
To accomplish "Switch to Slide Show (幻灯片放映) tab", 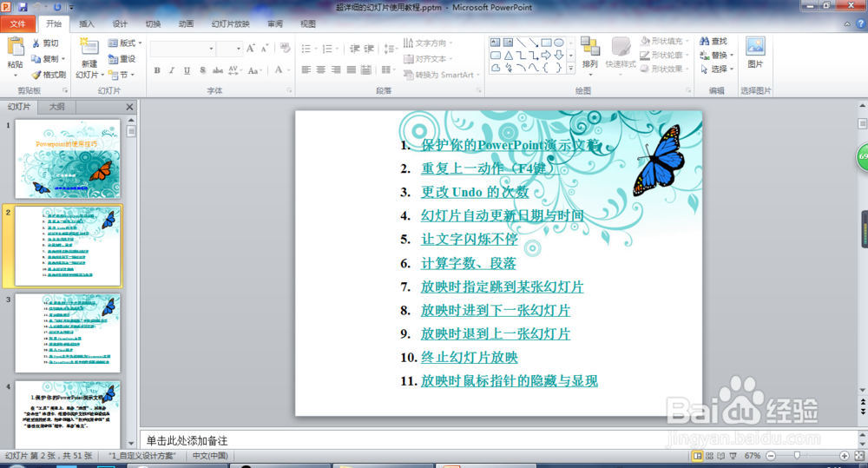I will (x=230, y=23).
